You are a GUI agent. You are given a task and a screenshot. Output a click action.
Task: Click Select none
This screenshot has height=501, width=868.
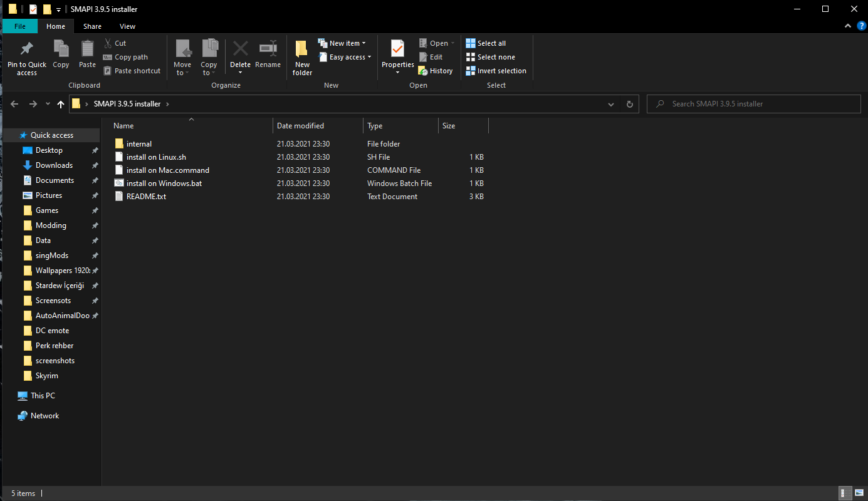(490, 57)
